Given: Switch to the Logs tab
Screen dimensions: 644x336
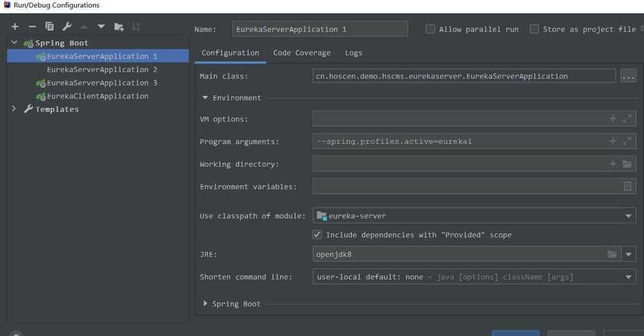Looking at the screenshot, I should click(354, 53).
